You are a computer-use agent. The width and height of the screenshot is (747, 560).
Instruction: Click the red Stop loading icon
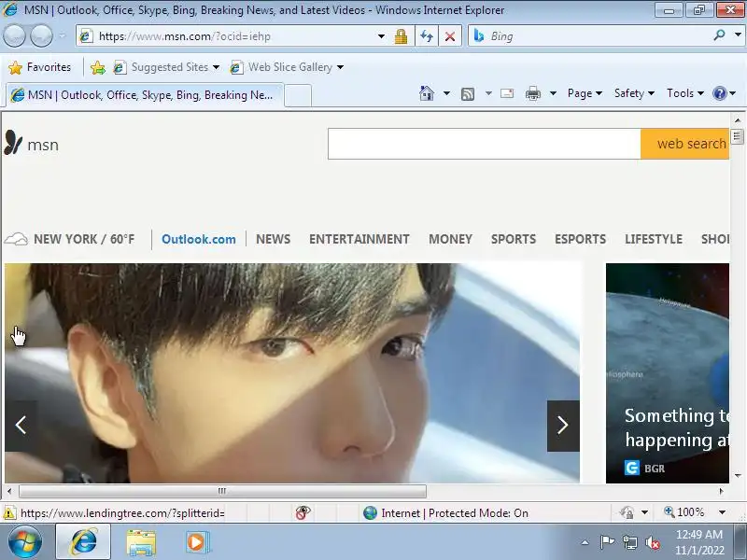(x=450, y=36)
